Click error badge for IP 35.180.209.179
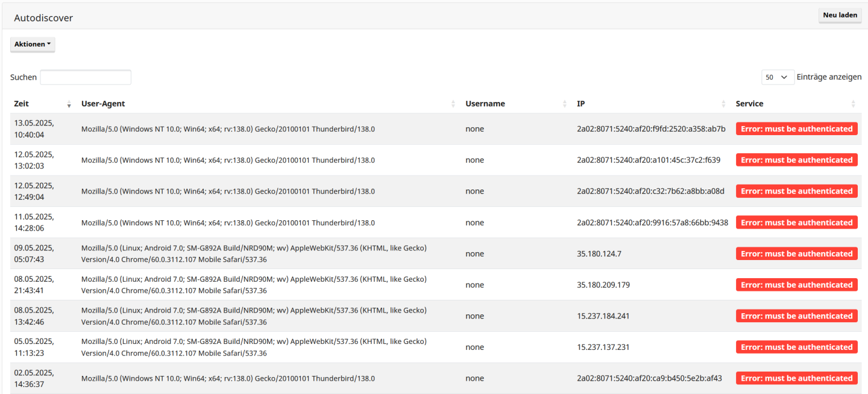 click(796, 285)
